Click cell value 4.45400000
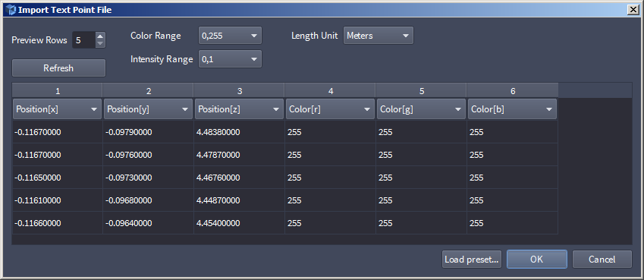The height and width of the screenshot is (280, 644). point(240,223)
